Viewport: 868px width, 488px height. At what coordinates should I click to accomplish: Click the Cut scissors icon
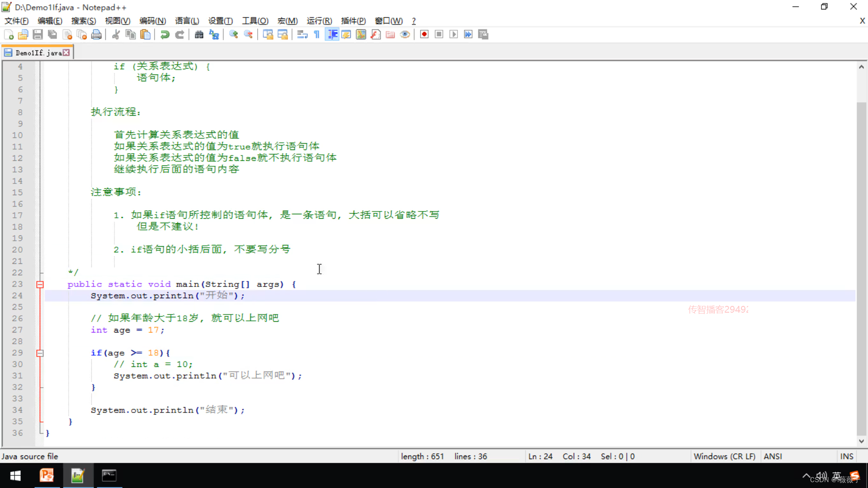(116, 34)
